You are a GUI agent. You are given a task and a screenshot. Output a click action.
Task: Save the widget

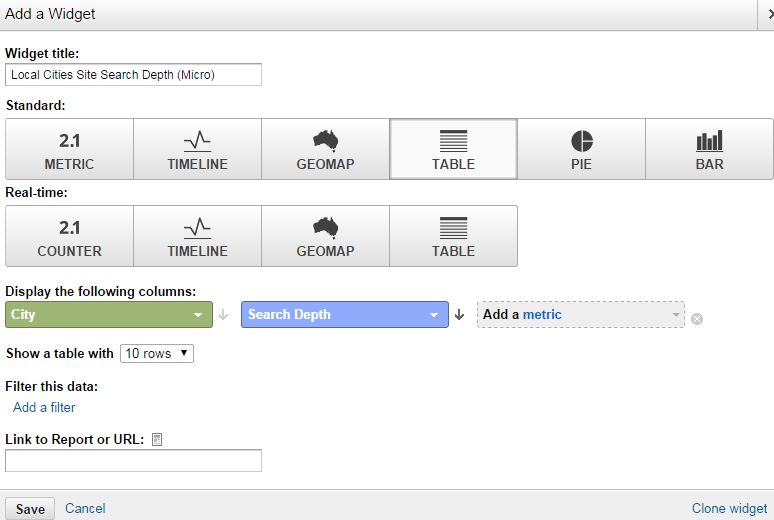(x=30, y=509)
